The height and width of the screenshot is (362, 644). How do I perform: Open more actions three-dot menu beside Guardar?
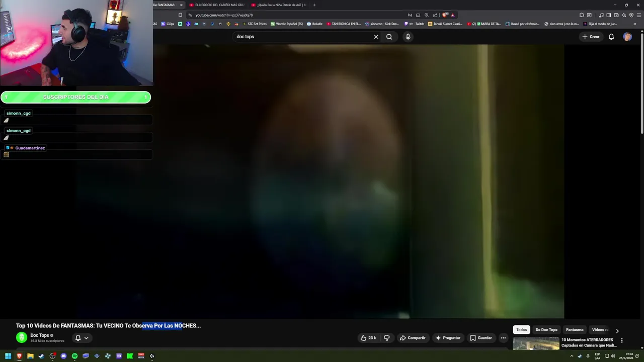(x=503, y=338)
